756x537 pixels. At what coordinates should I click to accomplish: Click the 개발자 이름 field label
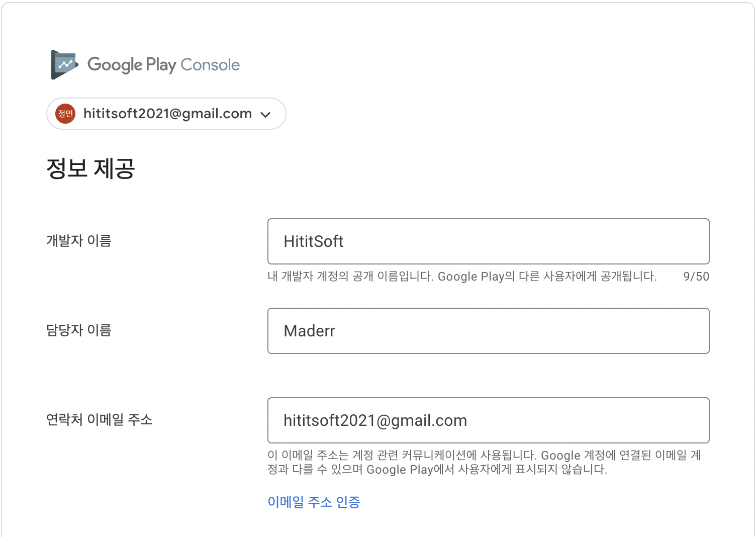(78, 241)
